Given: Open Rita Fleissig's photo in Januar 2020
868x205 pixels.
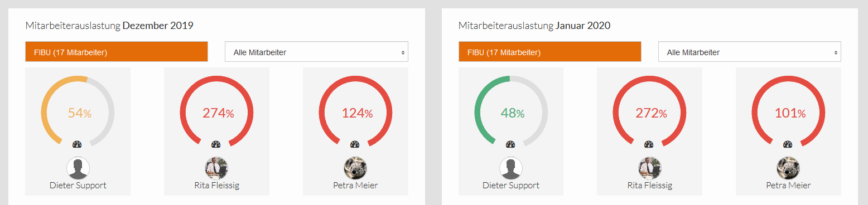Looking at the screenshot, I should pos(649,168).
